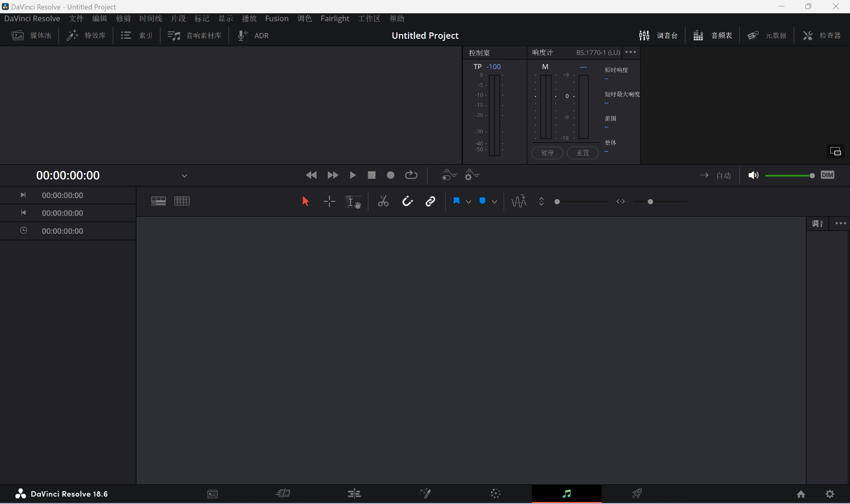
Task: Click the range in timecode field
Action: coord(63,195)
